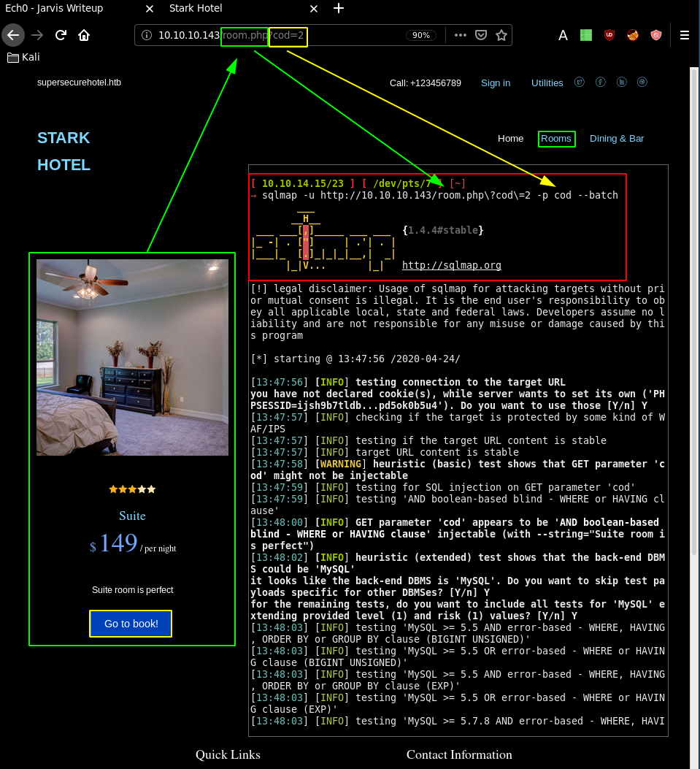The height and width of the screenshot is (769, 700).
Task: Open the hotel's Twitter page
Action: [580, 83]
